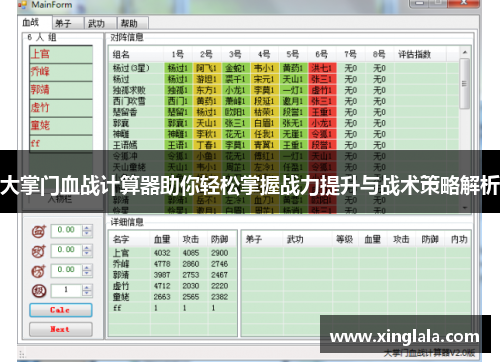Viewport: 500px width, 362px height.
Task: Select the 西门吹雪 group row
Action: (x=284, y=101)
